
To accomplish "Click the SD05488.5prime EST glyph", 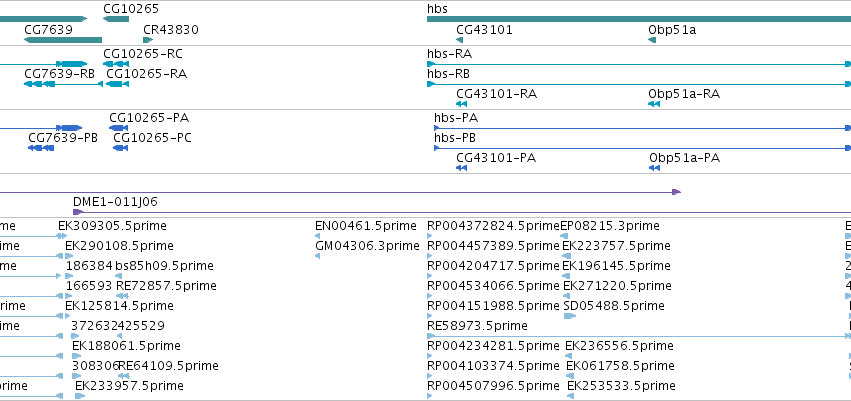I will pos(570,316).
